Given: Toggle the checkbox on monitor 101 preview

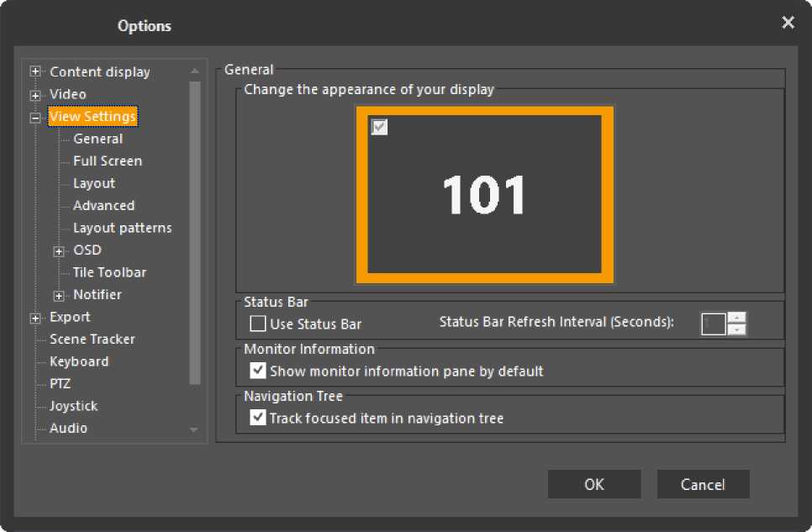Looking at the screenshot, I should (x=379, y=127).
